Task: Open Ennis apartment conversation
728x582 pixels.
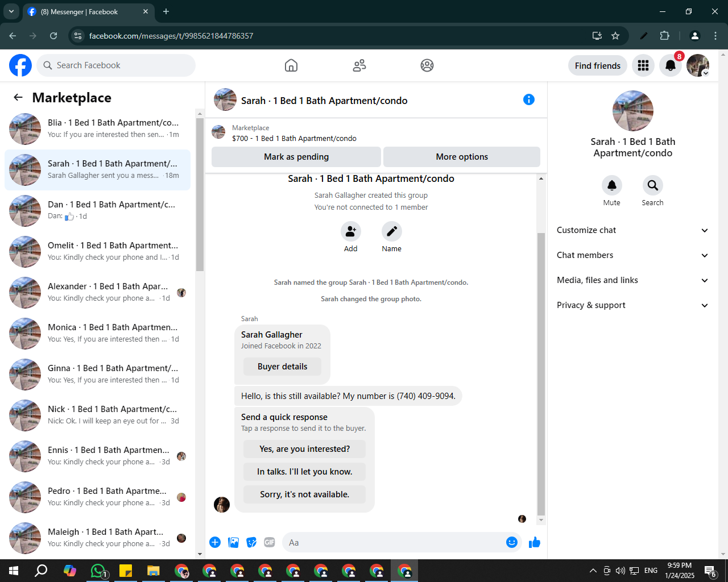Action: coord(97,456)
